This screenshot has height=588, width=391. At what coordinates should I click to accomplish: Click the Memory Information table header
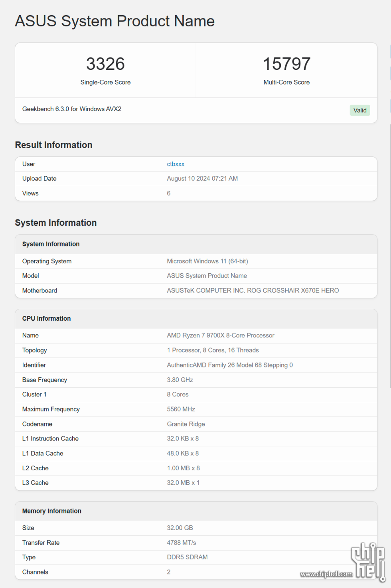click(x=196, y=511)
